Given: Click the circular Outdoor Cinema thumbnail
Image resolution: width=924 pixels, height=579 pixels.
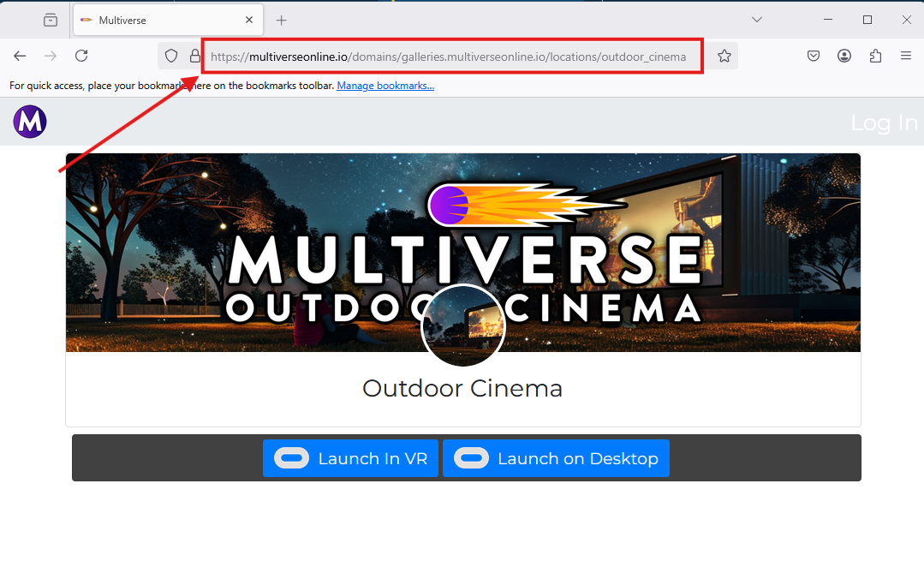Looking at the screenshot, I should [x=462, y=325].
